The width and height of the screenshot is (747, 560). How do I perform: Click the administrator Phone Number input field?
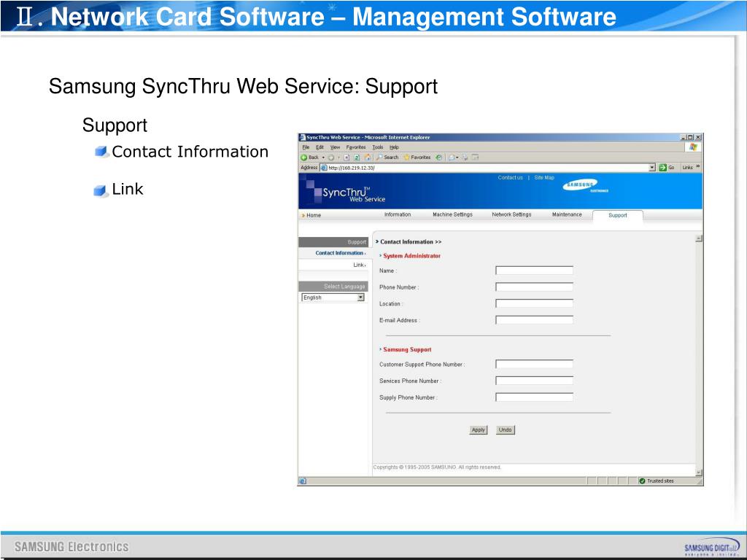point(534,287)
